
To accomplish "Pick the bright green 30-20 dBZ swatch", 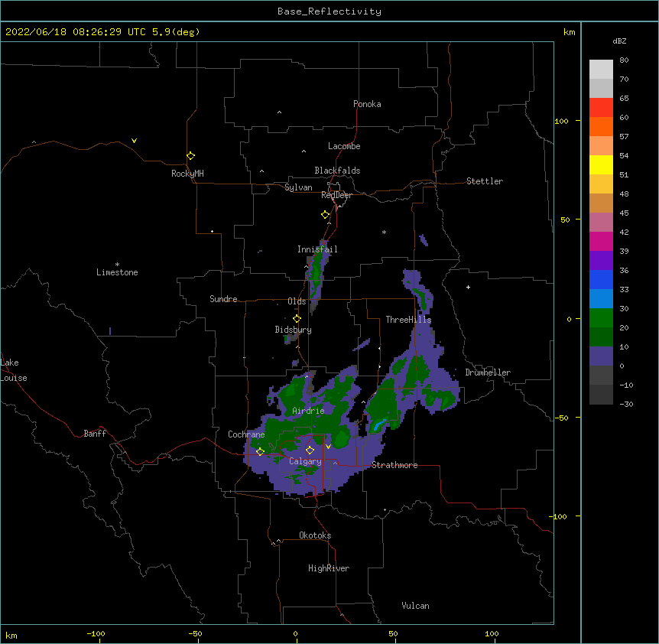I will click(601, 318).
